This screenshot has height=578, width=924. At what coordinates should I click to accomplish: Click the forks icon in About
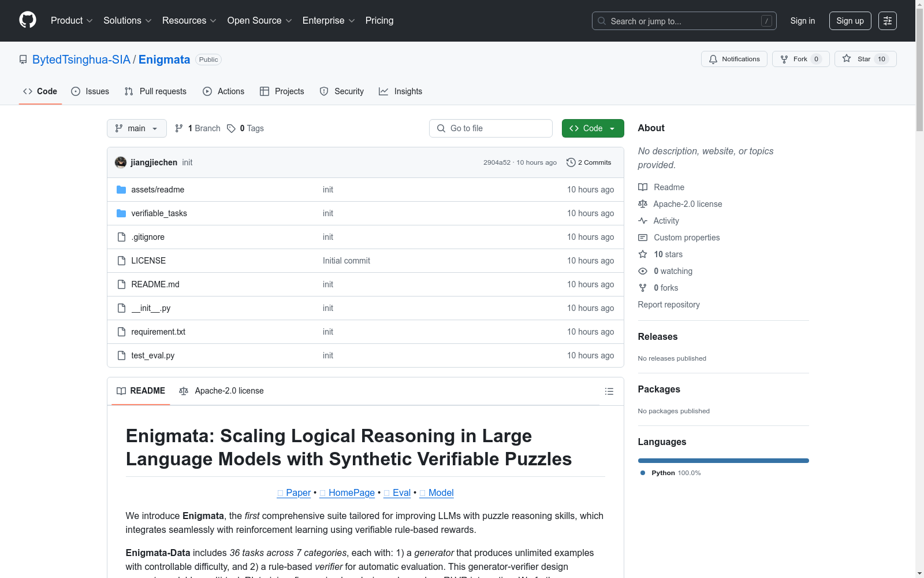pyautogui.click(x=643, y=288)
